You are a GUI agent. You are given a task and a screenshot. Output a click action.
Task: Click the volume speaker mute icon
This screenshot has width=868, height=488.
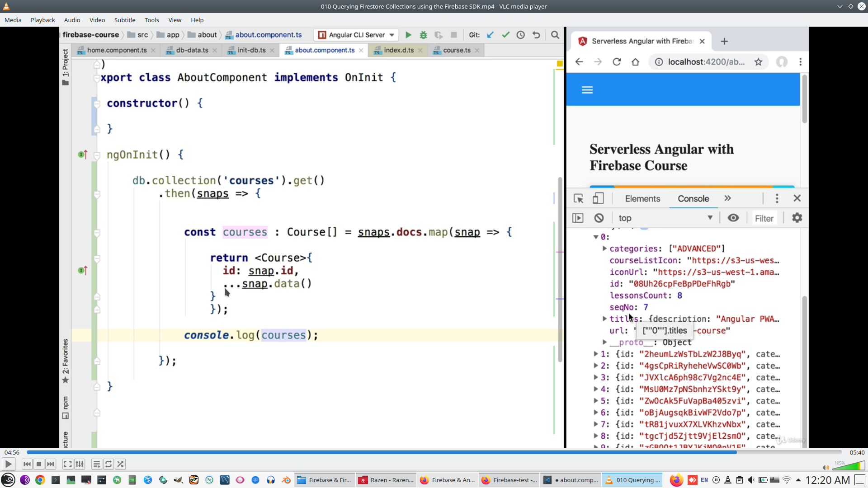coord(826,467)
